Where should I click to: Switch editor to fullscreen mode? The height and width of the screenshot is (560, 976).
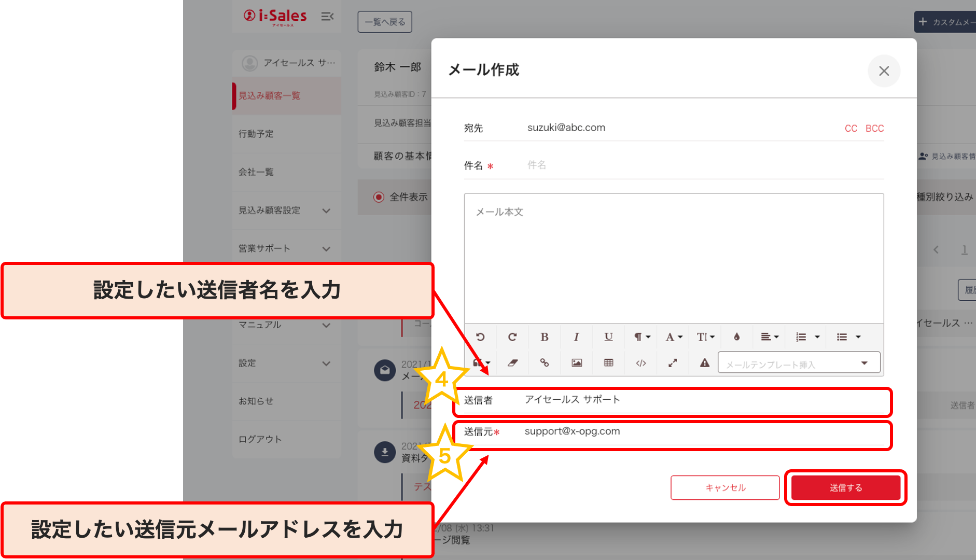673,363
